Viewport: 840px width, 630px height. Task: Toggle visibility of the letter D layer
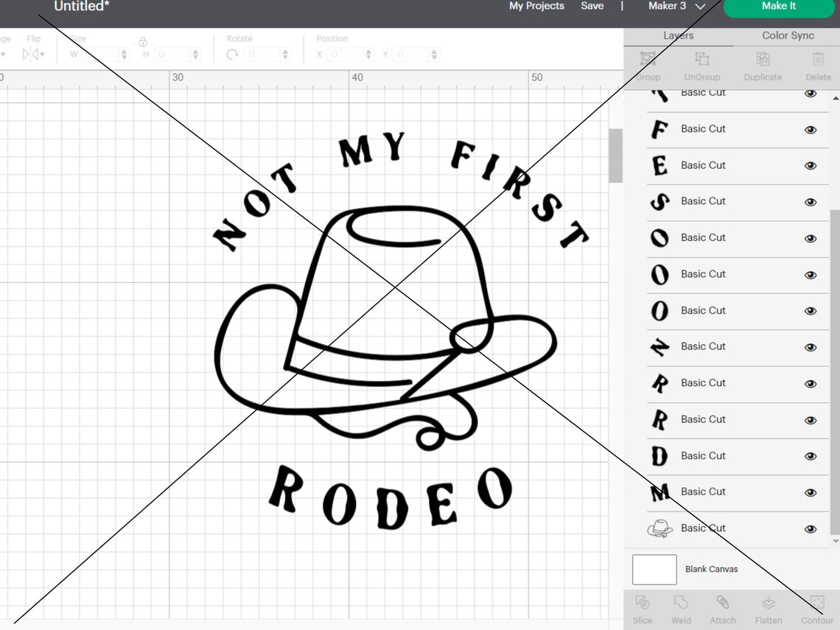point(811,455)
